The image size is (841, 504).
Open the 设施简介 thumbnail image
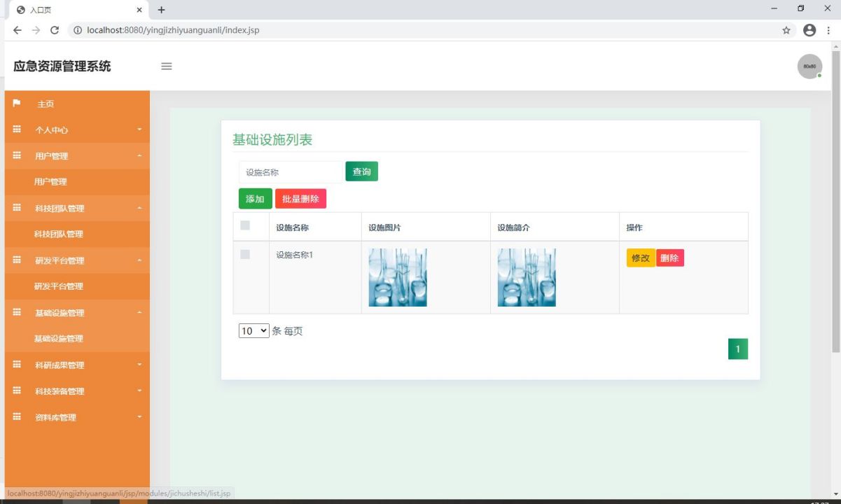[527, 277]
